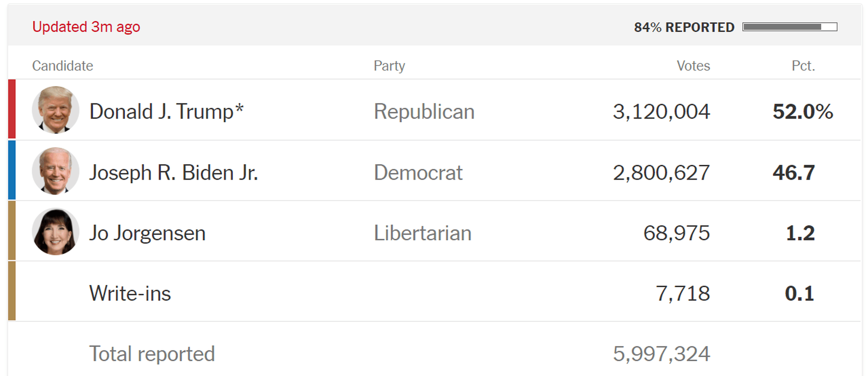The height and width of the screenshot is (376, 868).
Task: Click the photo beside Joseph R. Biden Jr.'s name
Action: (56, 171)
